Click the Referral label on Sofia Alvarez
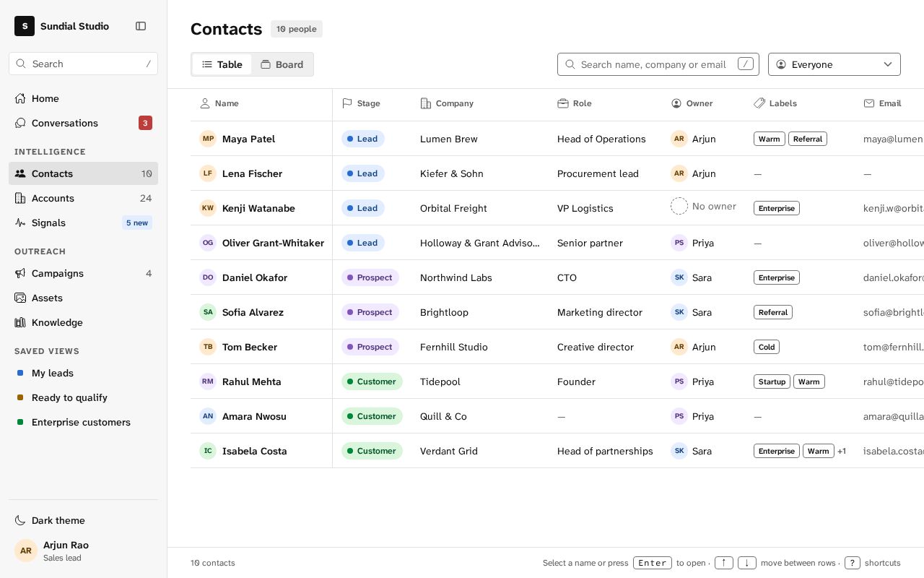924x578 pixels. point(773,312)
